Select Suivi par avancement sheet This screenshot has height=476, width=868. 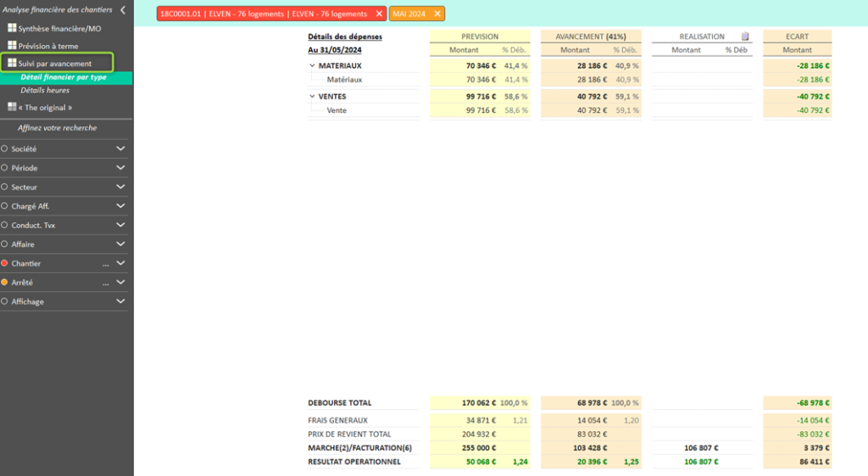click(x=54, y=64)
